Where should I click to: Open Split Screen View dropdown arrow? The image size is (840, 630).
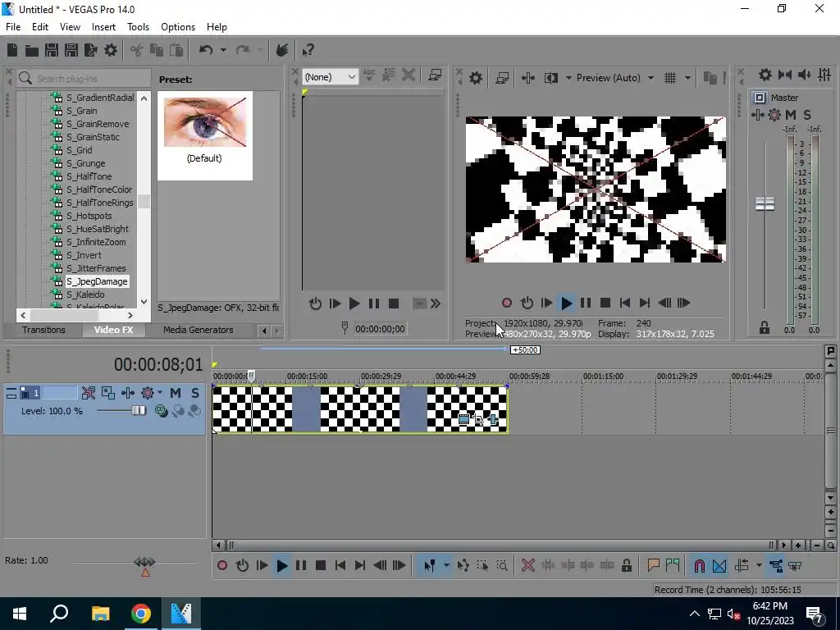pyautogui.click(x=568, y=78)
